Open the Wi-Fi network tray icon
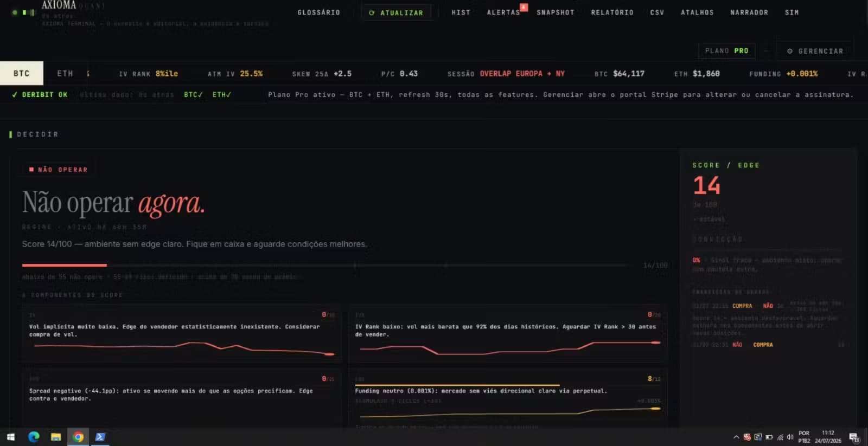868x446 pixels. 780,437
